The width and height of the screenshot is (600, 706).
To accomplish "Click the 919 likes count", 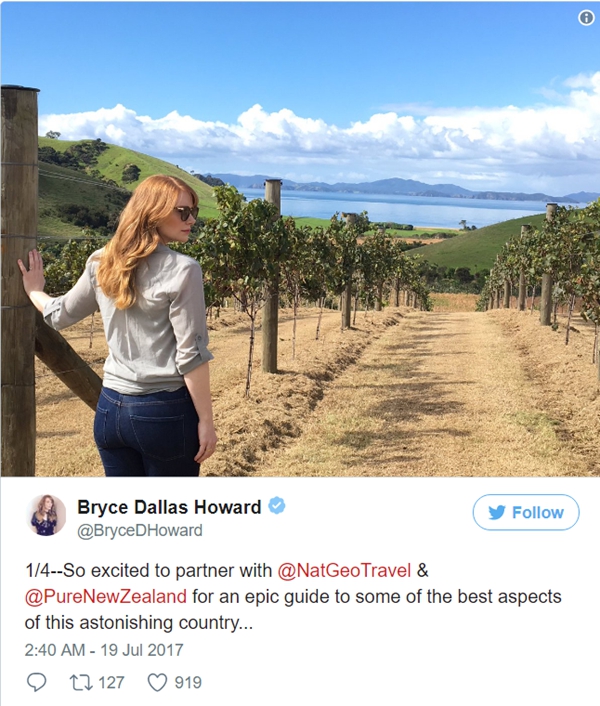I will tap(188, 683).
